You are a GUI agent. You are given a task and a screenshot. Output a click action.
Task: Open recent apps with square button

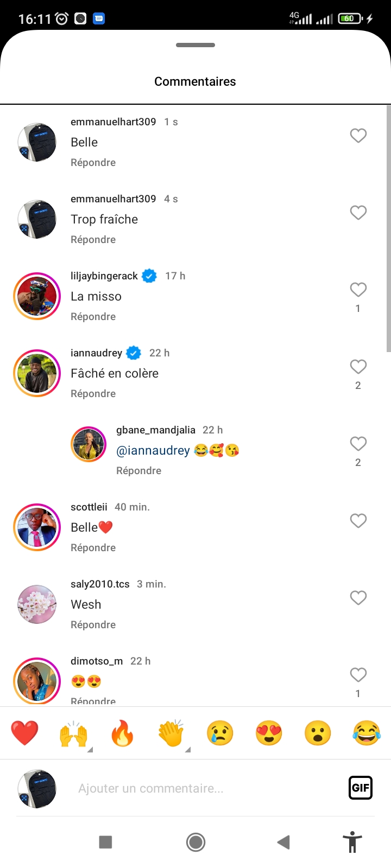click(105, 842)
